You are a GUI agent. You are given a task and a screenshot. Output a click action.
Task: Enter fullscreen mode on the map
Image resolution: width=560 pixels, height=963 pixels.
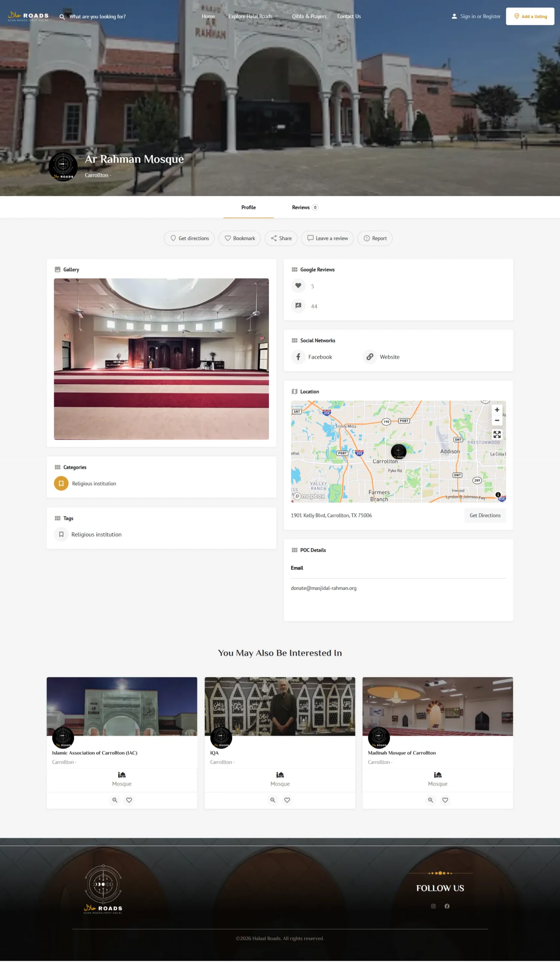496,434
